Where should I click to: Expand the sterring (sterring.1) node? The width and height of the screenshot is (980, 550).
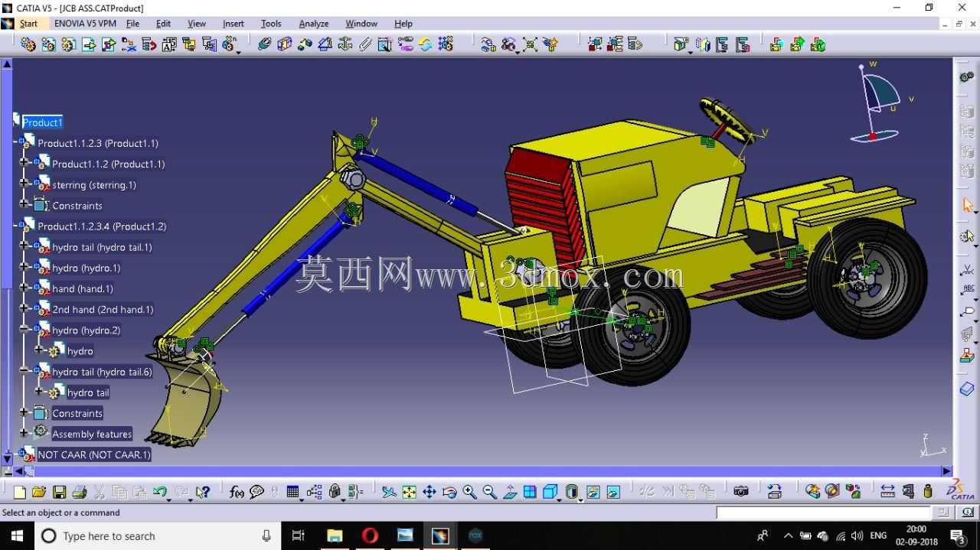click(x=24, y=184)
